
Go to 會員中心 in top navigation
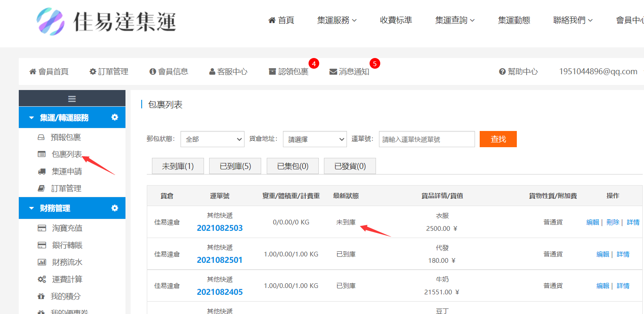tap(630, 20)
